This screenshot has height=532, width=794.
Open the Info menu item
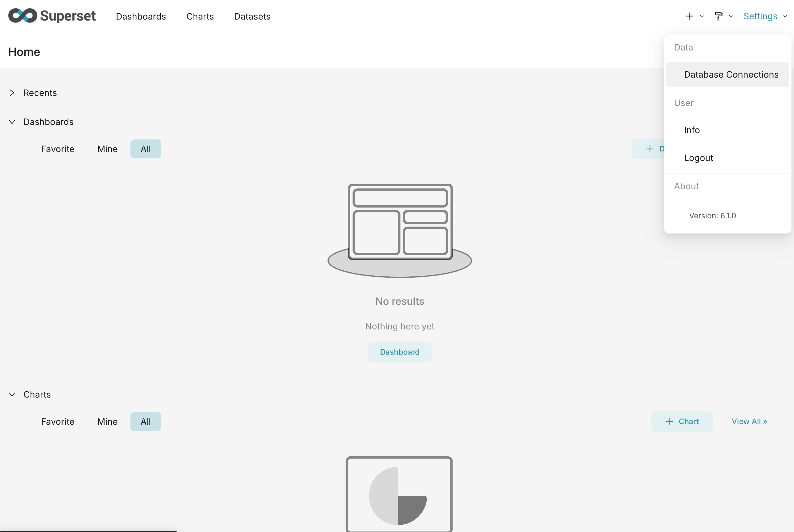point(727,130)
